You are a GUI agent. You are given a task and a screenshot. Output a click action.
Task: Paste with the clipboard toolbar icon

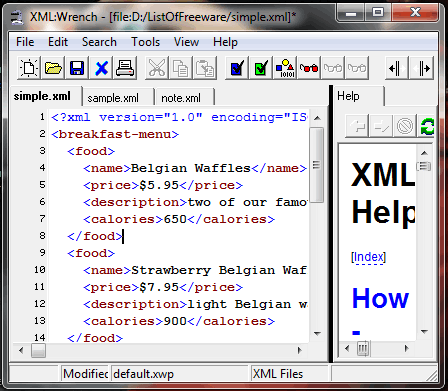click(205, 68)
